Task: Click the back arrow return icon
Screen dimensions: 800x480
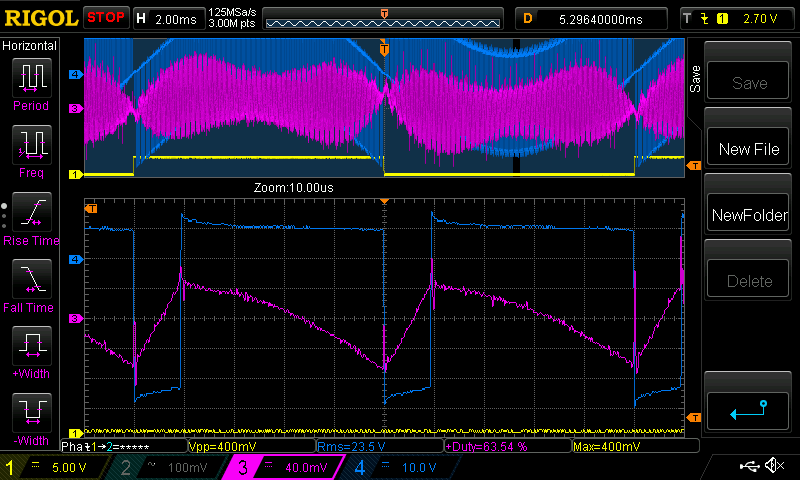Action: (749, 409)
